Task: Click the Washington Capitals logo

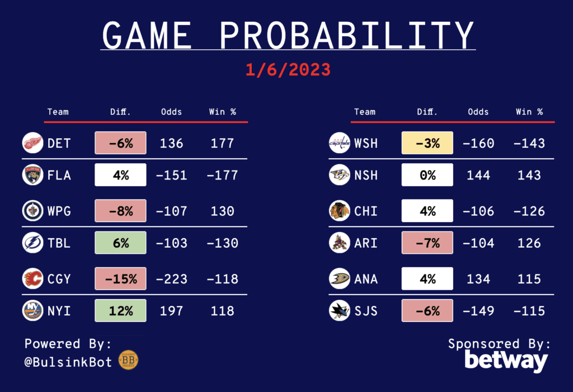Action: click(x=339, y=144)
